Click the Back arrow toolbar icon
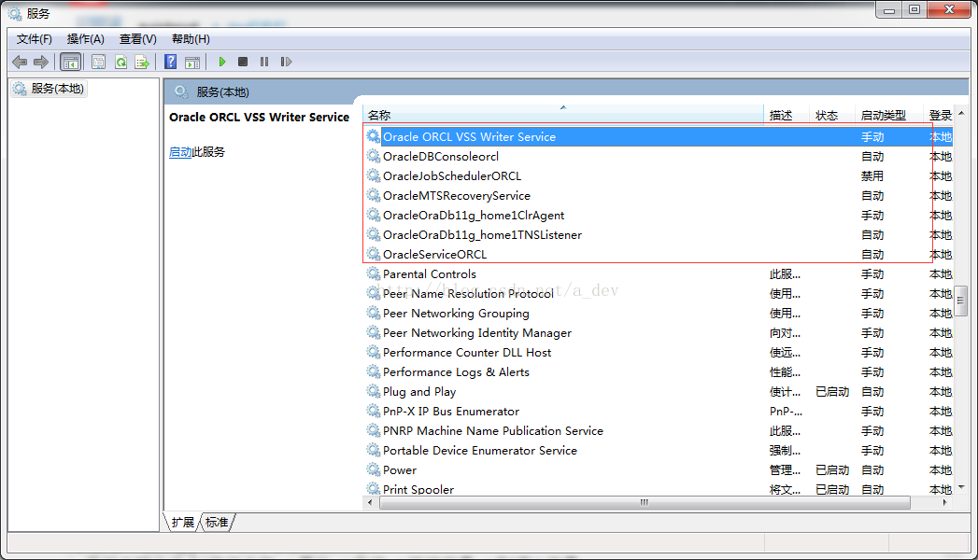The image size is (978, 560). (x=20, y=62)
